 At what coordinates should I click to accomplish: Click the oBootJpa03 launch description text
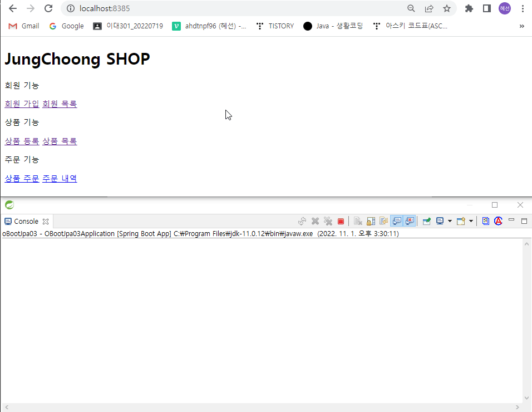point(200,234)
